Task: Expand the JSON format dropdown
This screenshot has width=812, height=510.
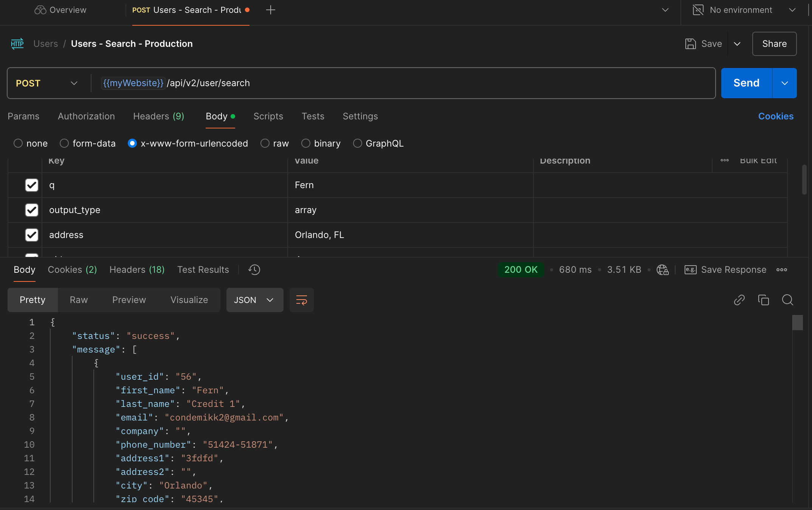Action: pos(254,300)
